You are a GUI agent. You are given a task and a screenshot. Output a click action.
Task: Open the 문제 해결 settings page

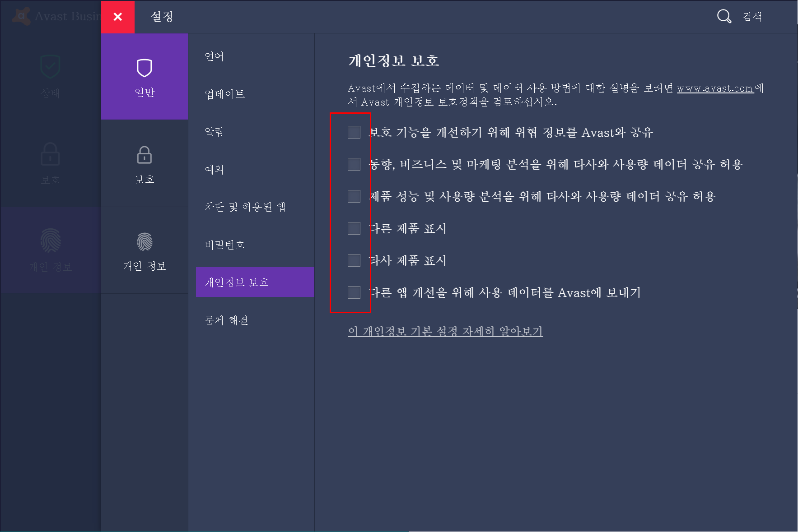(x=226, y=320)
